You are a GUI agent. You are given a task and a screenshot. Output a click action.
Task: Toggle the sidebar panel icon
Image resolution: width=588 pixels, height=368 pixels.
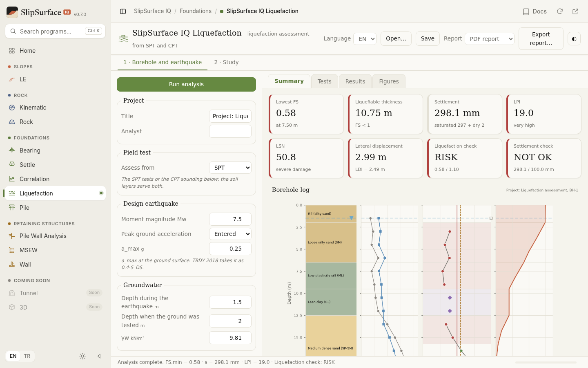pyautogui.click(x=123, y=11)
